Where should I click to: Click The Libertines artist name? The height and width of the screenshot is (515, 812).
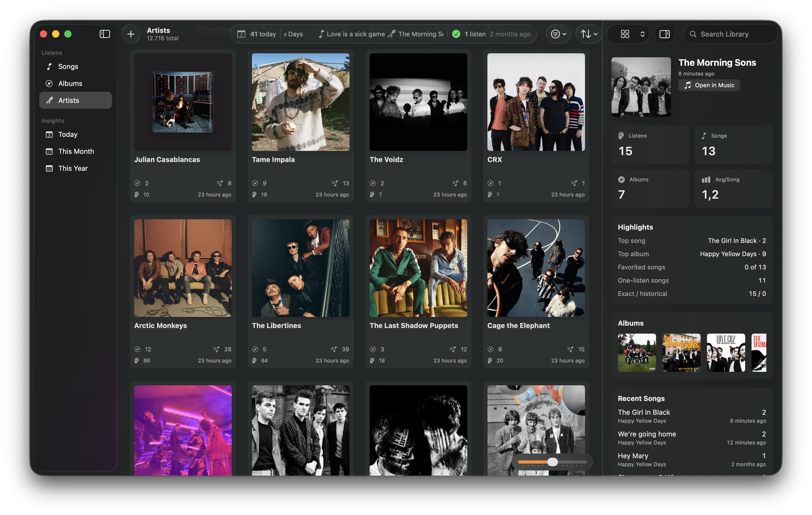(277, 325)
